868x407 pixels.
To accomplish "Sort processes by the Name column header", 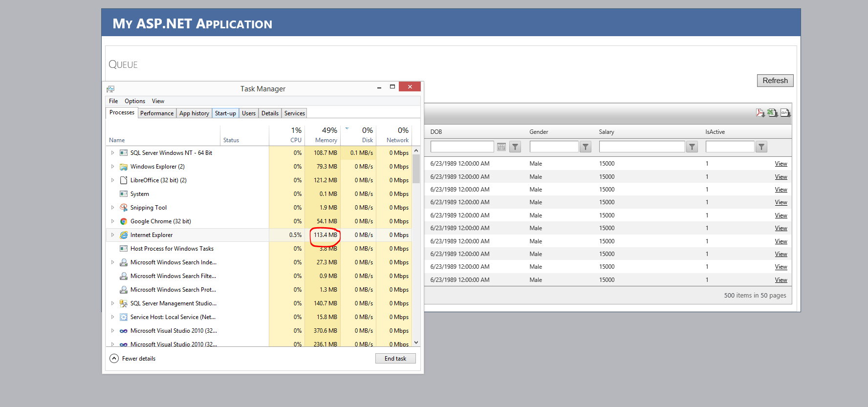I will click(117, 140).
